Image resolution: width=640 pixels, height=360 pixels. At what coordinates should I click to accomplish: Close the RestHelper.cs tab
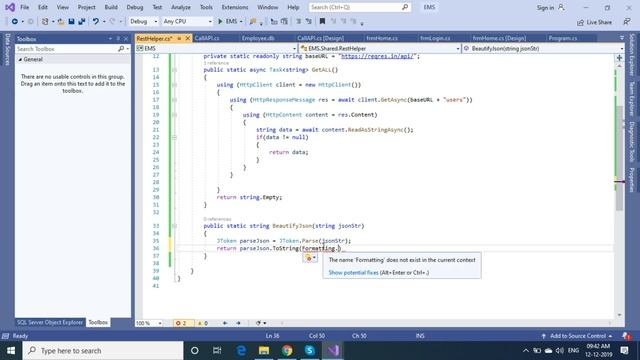click(188, 38)
